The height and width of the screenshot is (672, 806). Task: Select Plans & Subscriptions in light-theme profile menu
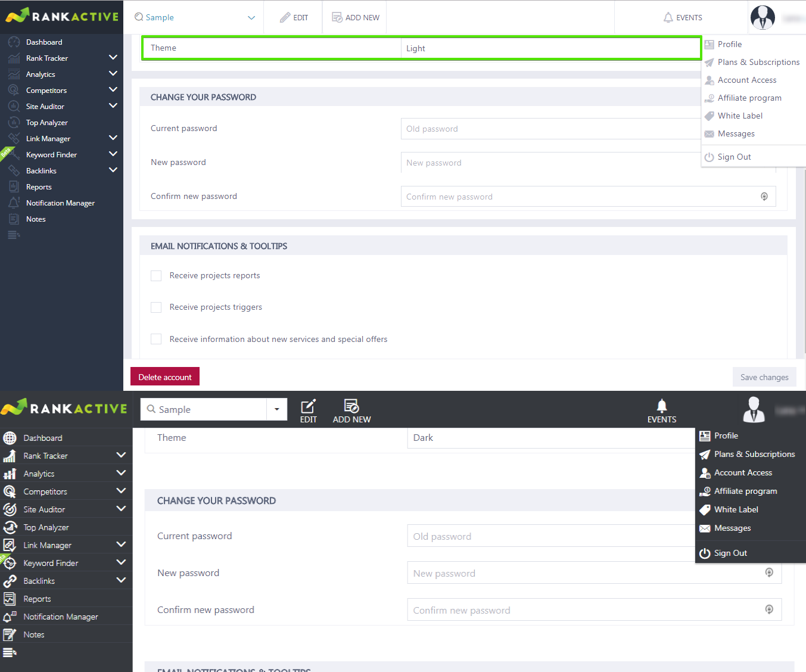(x=758, y=62)
